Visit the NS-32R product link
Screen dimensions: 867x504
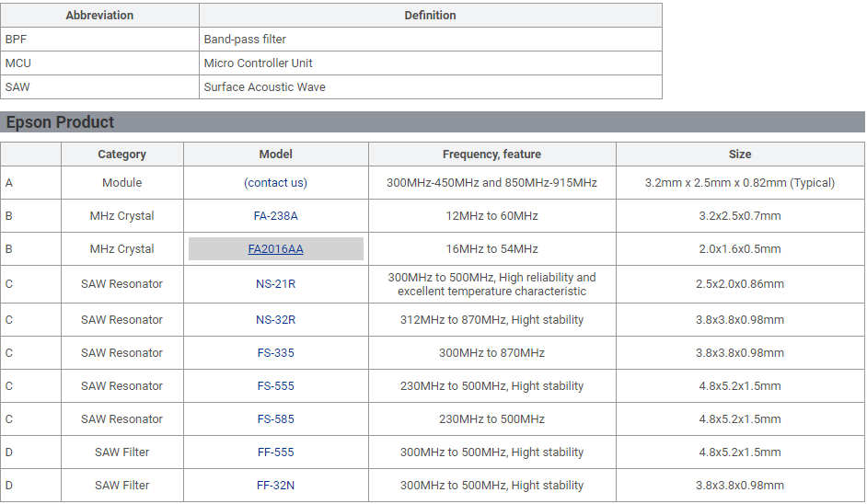[x=275, y=320]
